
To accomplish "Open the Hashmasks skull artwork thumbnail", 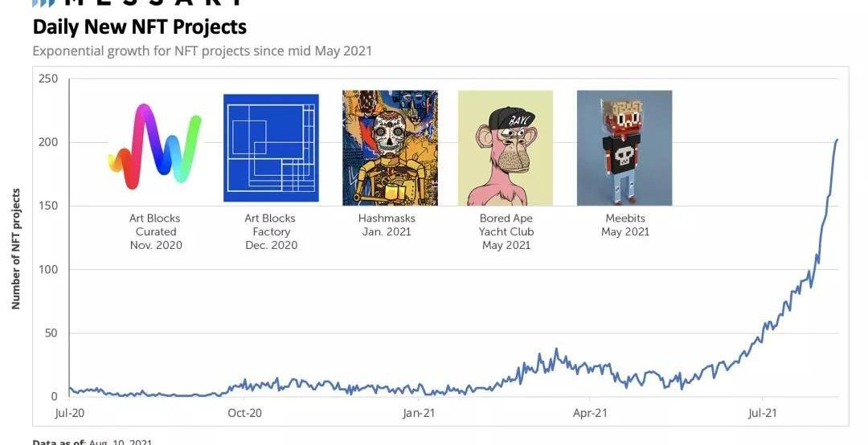I will coord(390,148).
